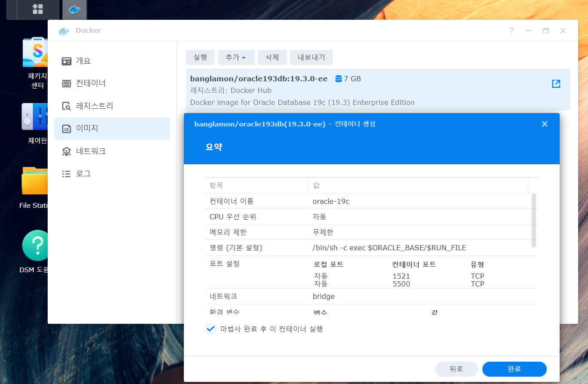Click the 메모리 제한 row label
Viewport: 588px width, 384px height.
coord(228,232)
